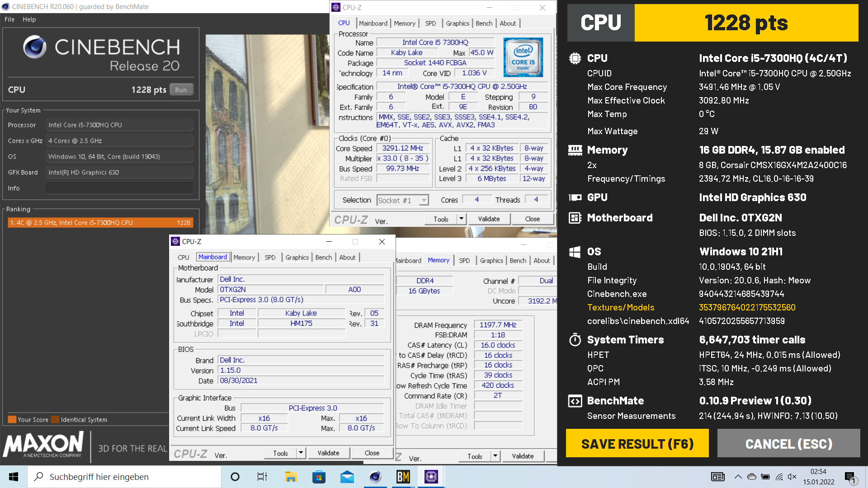Click the Intel Core i5 inside logo
This screenshot has width=868, height=488.
point(523,58)
